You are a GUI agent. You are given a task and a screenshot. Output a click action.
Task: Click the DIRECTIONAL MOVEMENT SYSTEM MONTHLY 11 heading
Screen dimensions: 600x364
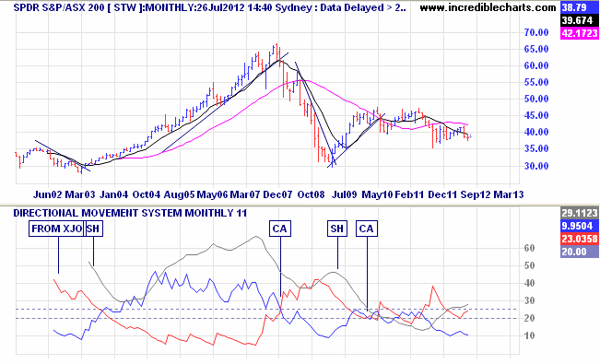pyautogui.click(x=130, y=213)
